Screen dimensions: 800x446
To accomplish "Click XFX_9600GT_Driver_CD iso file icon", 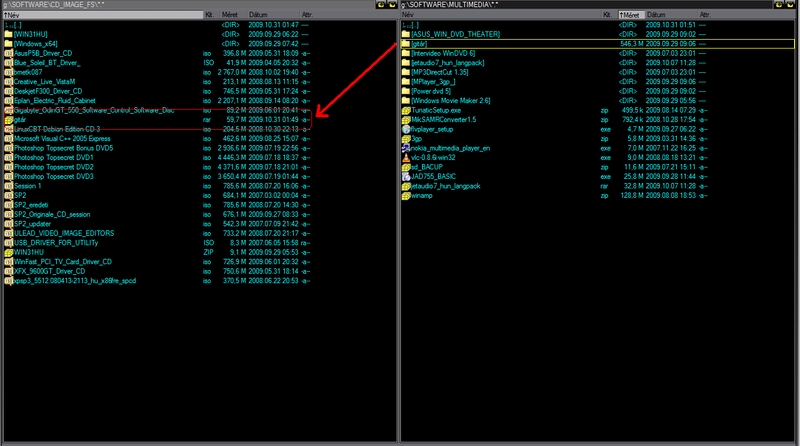I will tap(8, 271).
